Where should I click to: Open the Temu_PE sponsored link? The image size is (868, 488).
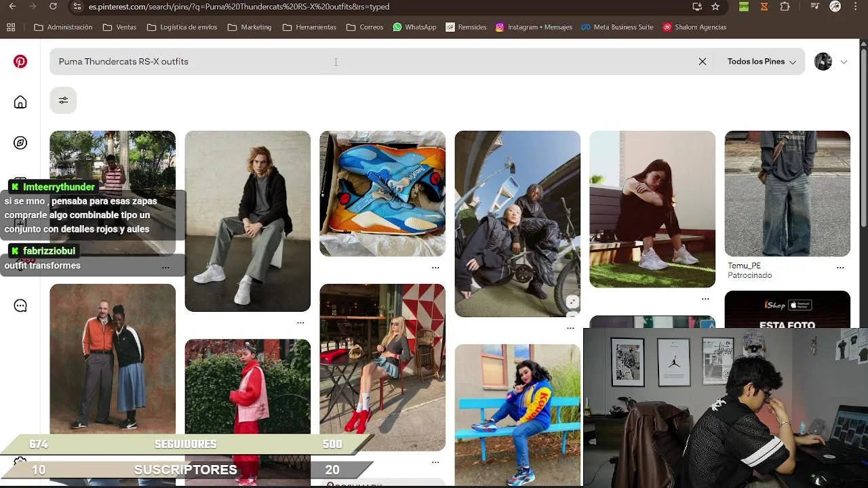tap(744, 266)
